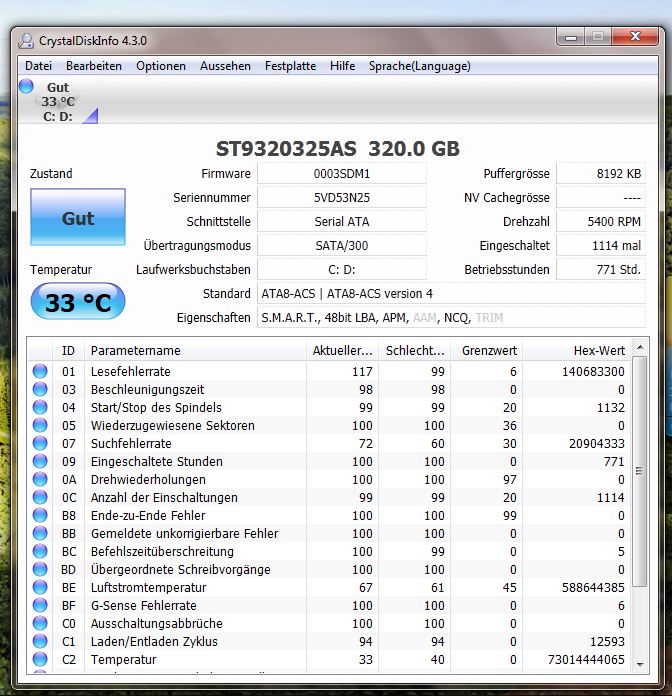The height and width of the screenshot is (696, 672).
Task: Click the SMART list scrollbar down arrow
Action: 640,664
